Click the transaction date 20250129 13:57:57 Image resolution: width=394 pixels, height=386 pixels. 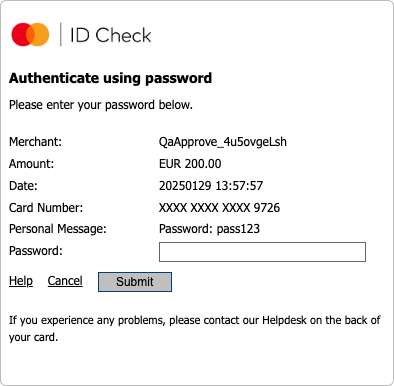tap(211, 186)
